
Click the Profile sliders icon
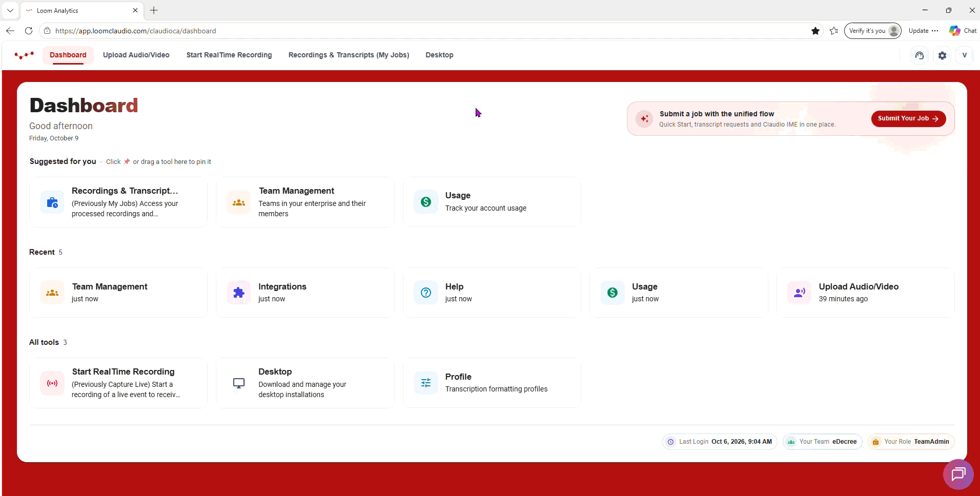[426, 383]
